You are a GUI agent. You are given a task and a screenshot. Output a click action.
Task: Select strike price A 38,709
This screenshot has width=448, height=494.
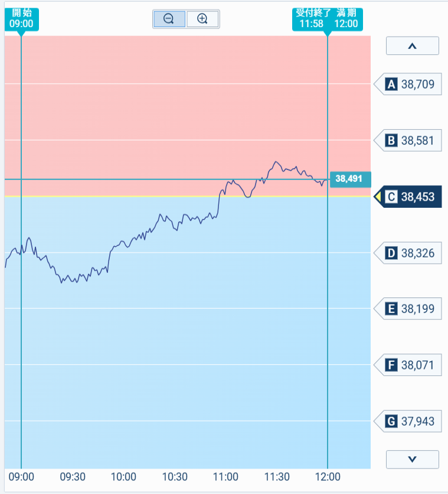408,84
